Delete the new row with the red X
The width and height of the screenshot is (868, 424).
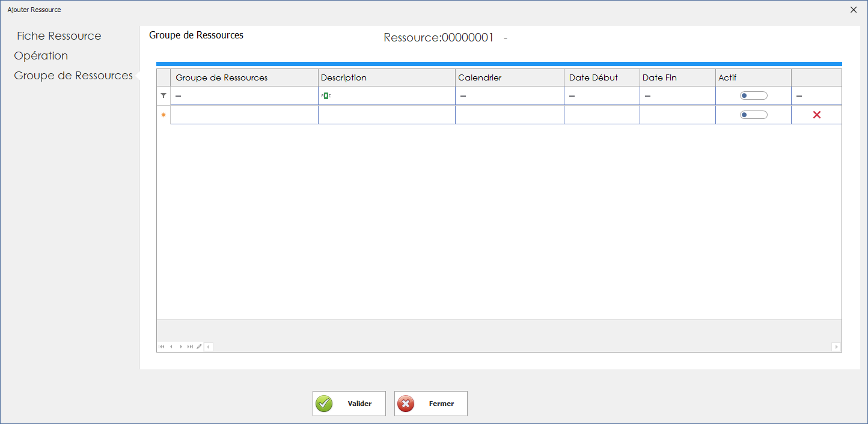tap(816, 114)
